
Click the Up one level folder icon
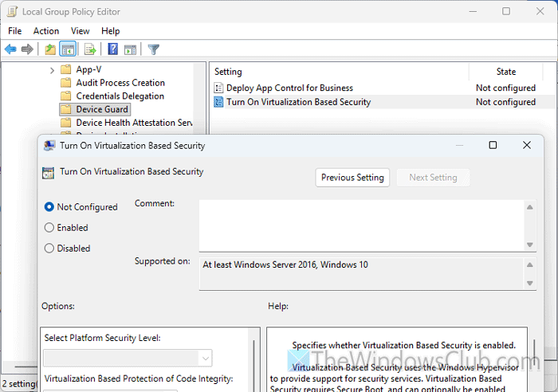(50, 49)
